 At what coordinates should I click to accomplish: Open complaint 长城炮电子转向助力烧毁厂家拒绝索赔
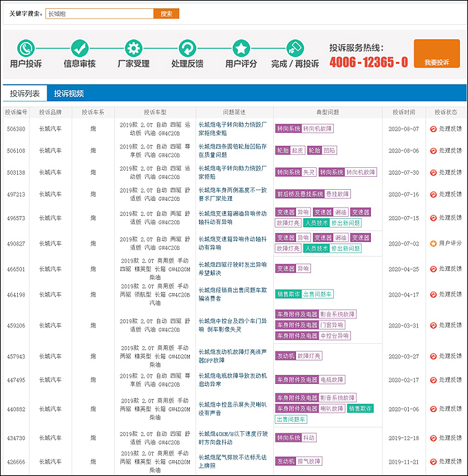[x=233, y=129]
